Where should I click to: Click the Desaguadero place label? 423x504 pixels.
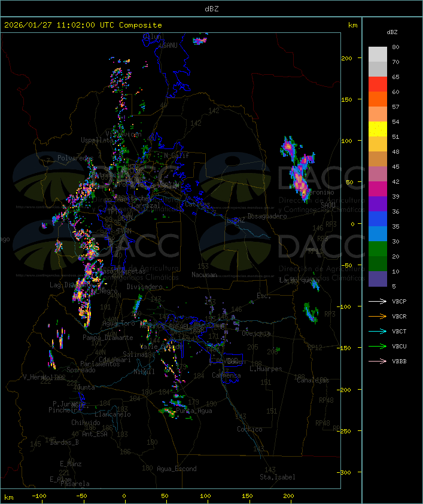(x=267, y=216)
